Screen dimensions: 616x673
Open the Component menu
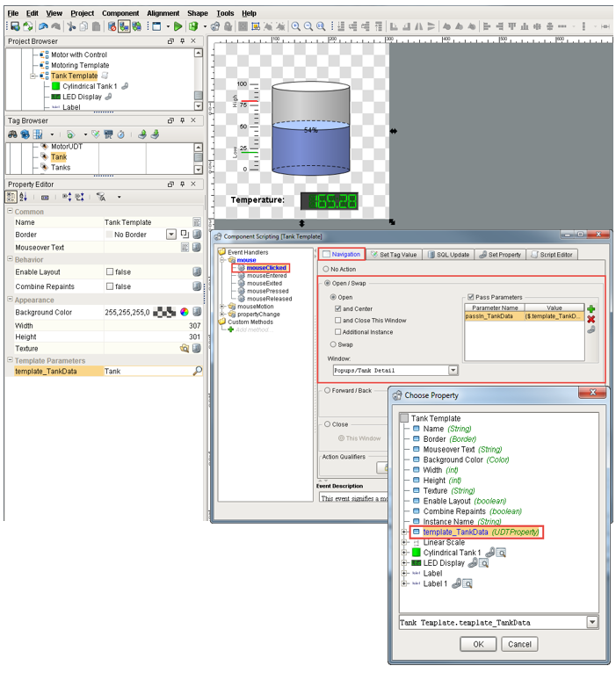(x=120, y=13)
